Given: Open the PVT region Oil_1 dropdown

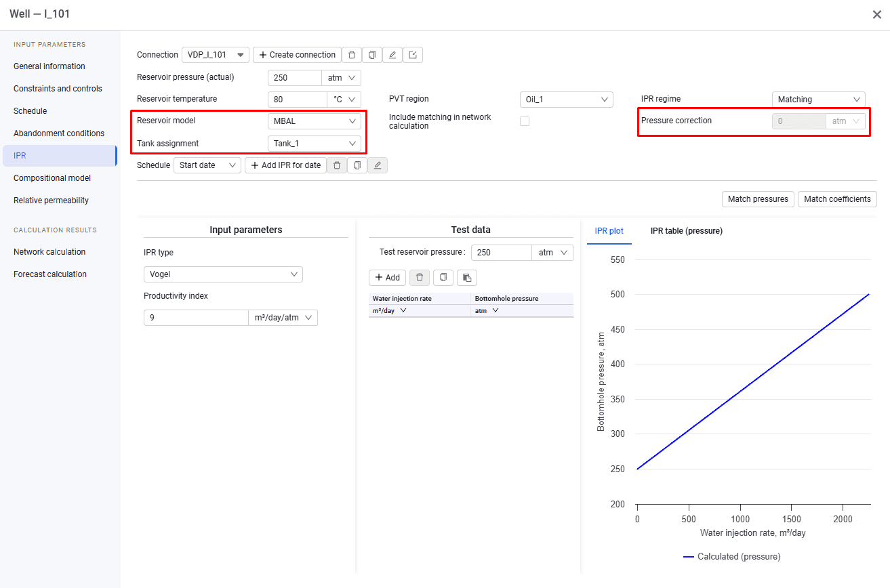Looking at the screenshot, I should tap(566, 100).
